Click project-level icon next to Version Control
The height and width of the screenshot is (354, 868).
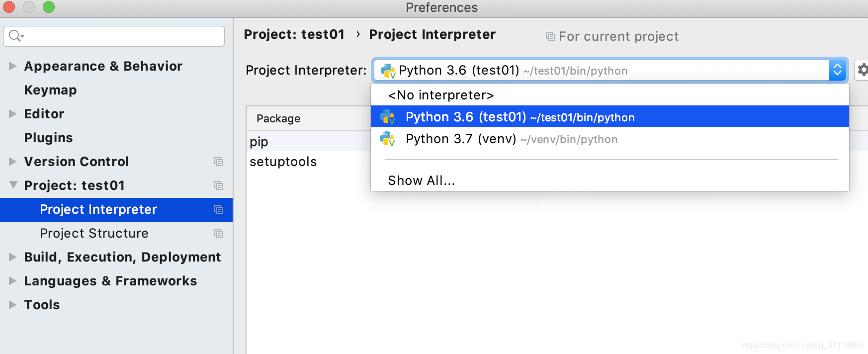218,162
